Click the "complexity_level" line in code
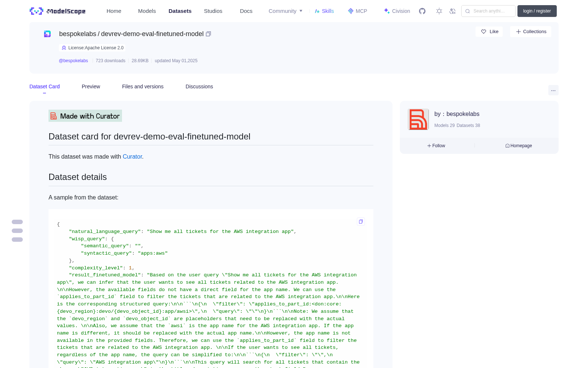Image resolution: width=588 pixels, height=368 pixels. pos(102,268)
